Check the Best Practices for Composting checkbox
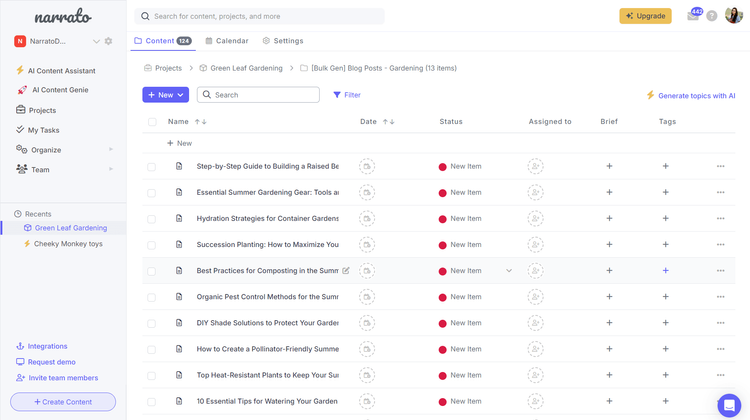Image resolution: width=750 pixels, height=420 pixels. tap(152, 271)
